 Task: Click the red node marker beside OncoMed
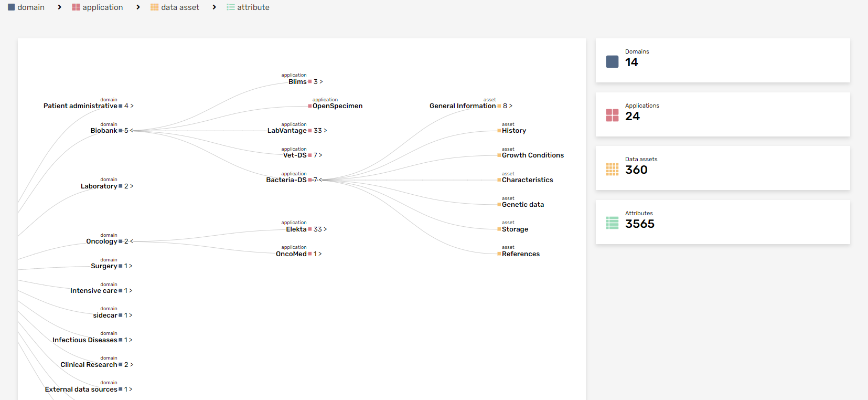click(310, 254)
